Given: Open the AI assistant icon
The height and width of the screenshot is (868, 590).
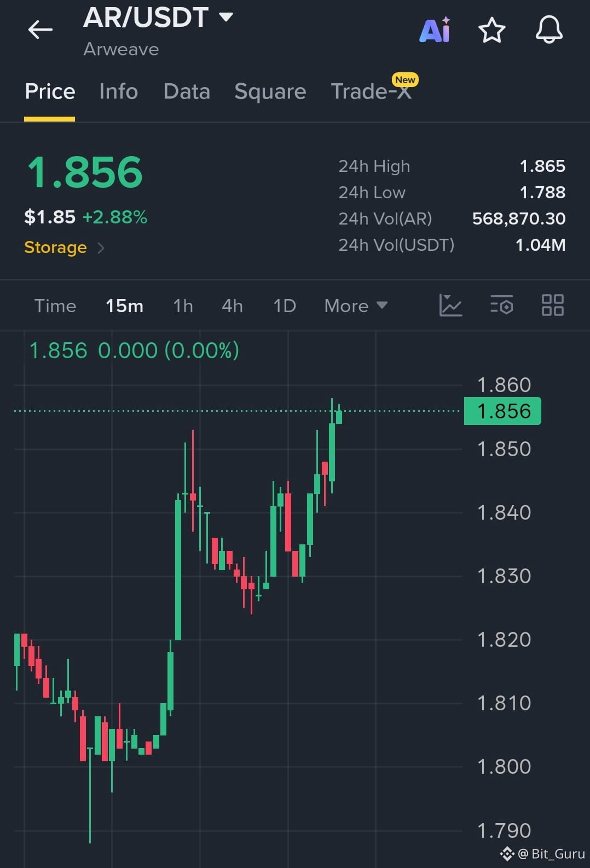Looking at the screenshot, I should coord(435,30).
